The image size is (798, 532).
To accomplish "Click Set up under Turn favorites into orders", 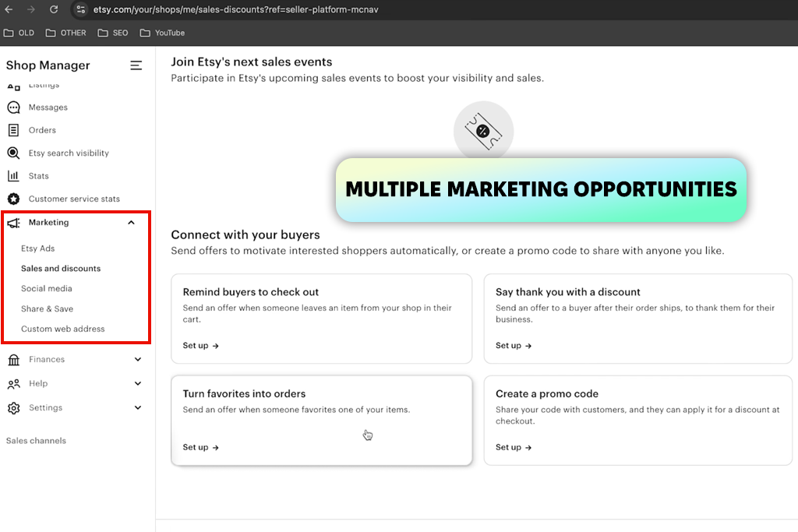I will click(200, 447).
